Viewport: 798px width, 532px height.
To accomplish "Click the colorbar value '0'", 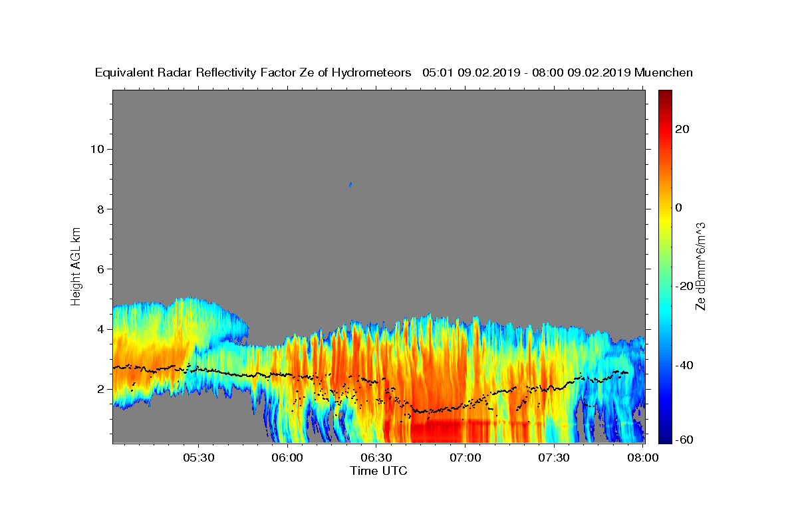I will tap(678, 207).
